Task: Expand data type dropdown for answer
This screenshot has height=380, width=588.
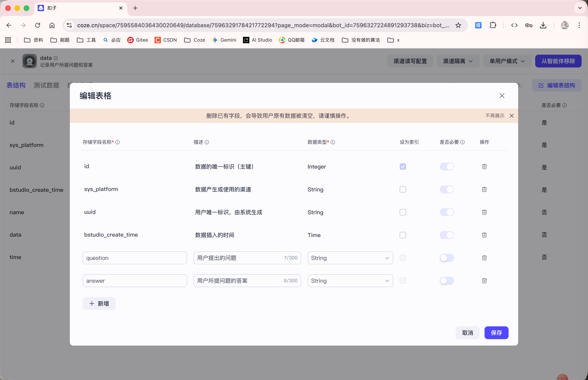Action: (x=350, y=280)
